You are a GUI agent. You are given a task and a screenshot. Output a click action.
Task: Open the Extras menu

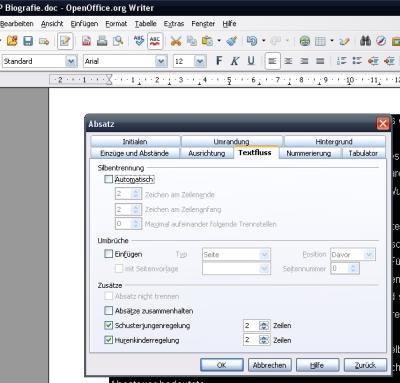[x=174, y=24]
